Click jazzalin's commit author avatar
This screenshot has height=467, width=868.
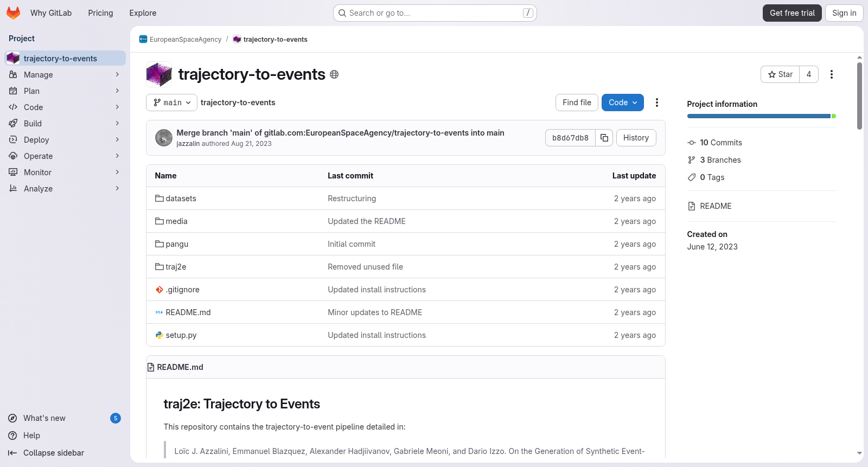tap(164, 138)
